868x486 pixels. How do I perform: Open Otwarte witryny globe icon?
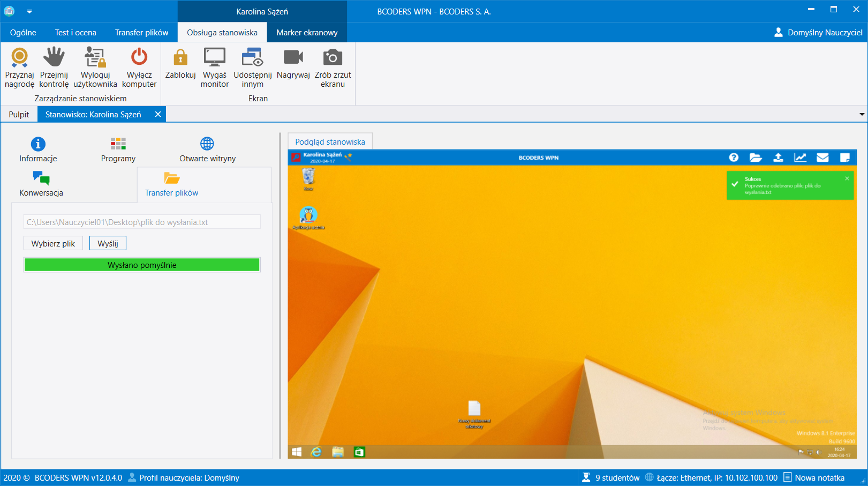coord(207,144)
